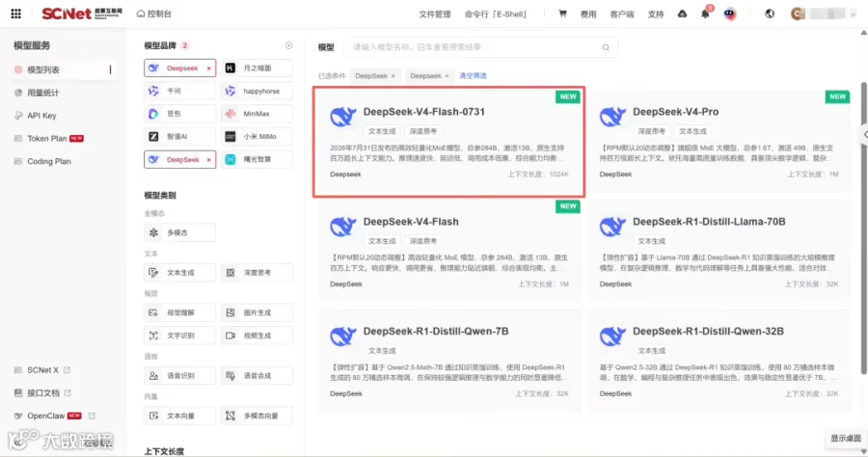Select the 文本向量 category filter
This screenshot has width=868, height=457.
(180, 416)
